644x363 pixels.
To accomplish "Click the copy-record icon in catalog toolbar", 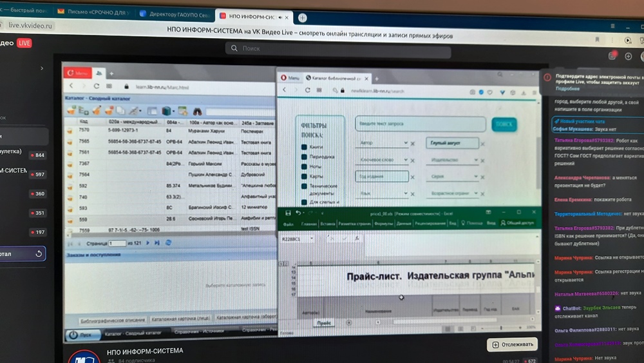I will click(x=120, y=111).
